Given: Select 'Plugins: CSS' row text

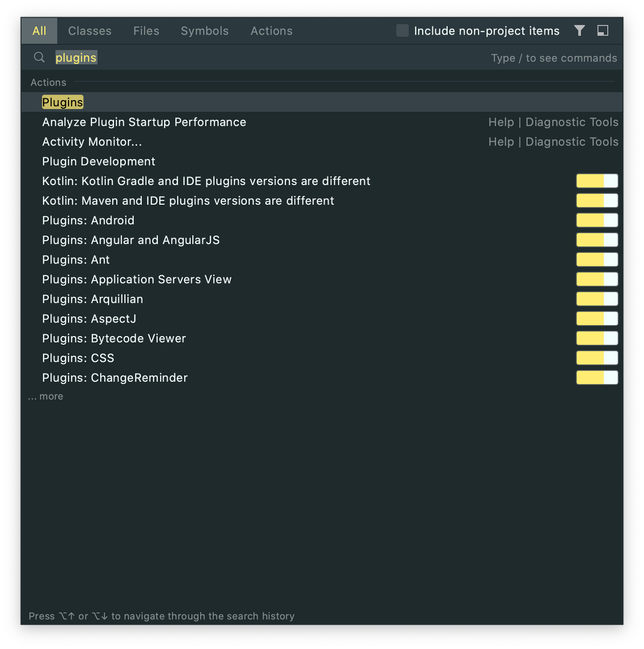Looking at the screenshot, I should [78, 358].
